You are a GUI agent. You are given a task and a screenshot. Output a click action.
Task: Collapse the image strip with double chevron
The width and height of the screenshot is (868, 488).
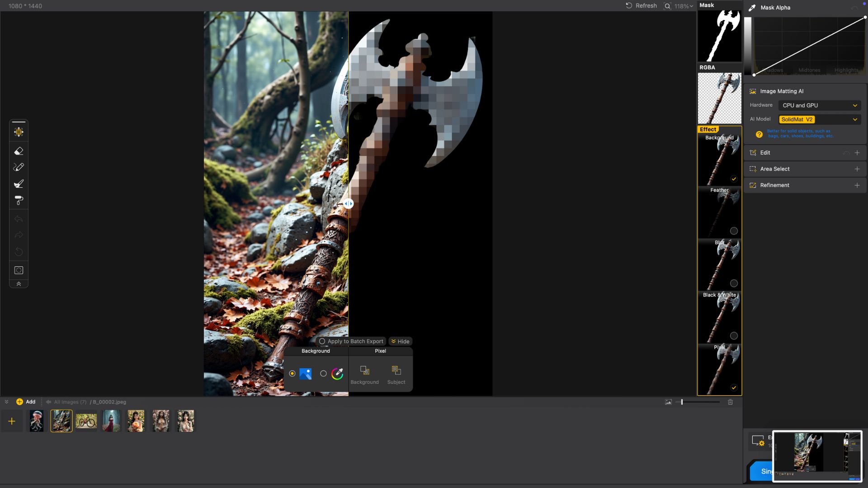click(6, 402)
